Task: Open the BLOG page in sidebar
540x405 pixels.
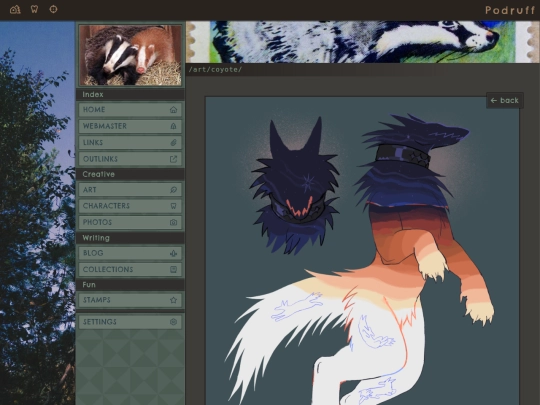Action: 130,253
